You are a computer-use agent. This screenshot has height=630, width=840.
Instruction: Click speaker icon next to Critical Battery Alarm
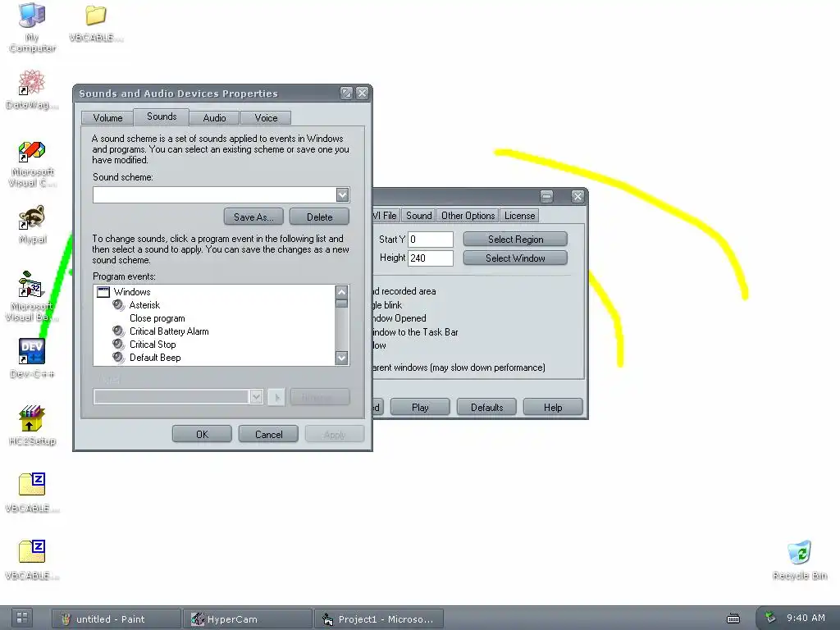pyautogui.click(x=118, y=331)
